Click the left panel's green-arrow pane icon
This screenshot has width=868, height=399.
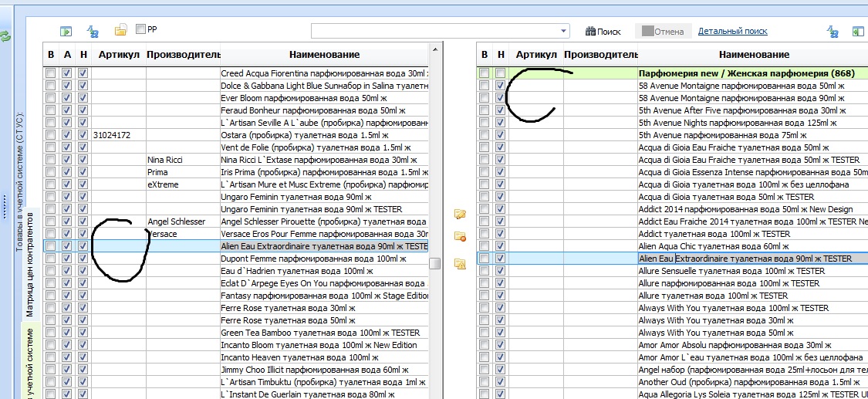point(66,32)
